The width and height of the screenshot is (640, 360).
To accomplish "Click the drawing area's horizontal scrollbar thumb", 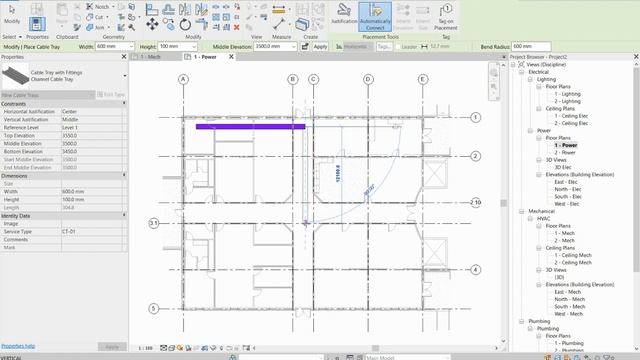I will coord(375,348).
